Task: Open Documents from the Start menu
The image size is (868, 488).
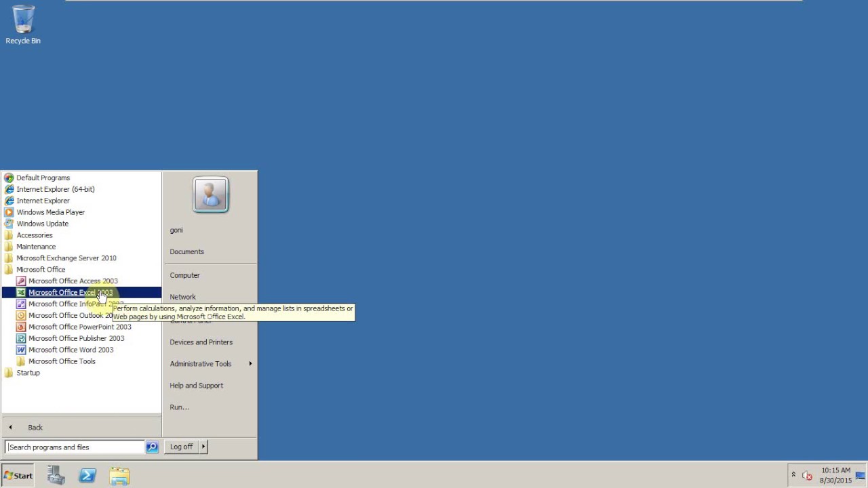Action: [186, 252]
